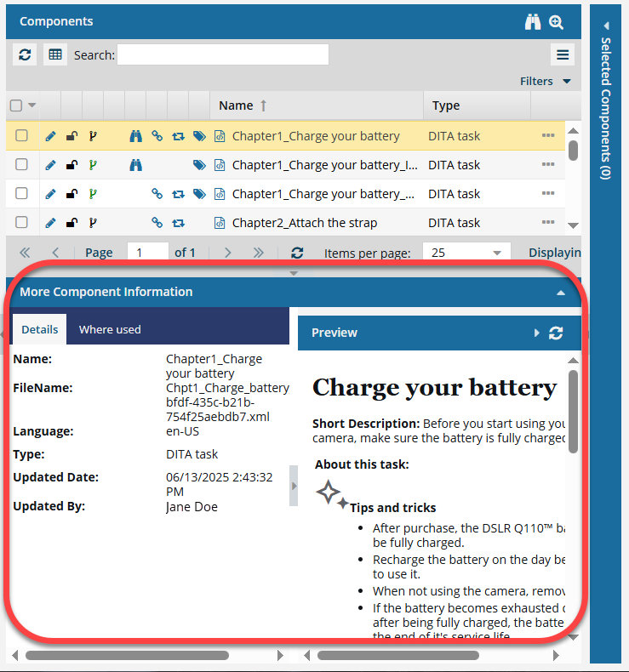Open the Items per page dropdown

coord(468,253)
